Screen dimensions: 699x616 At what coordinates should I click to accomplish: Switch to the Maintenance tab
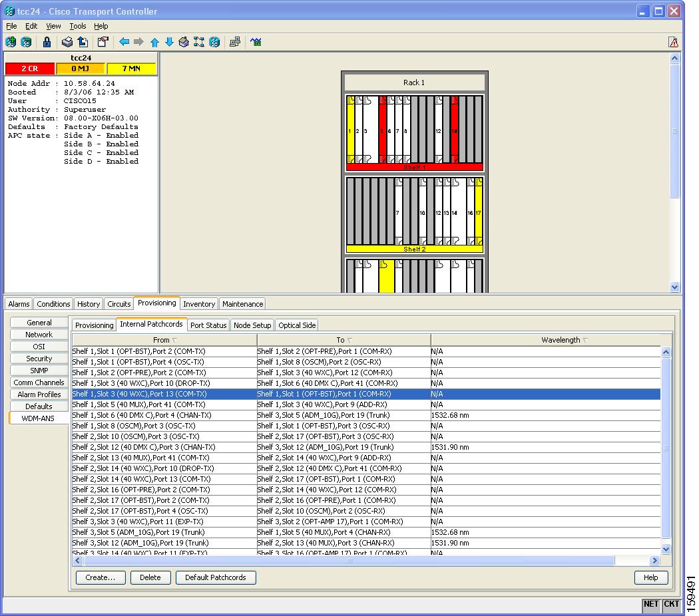pyautogui.click(x=242, y=304)
